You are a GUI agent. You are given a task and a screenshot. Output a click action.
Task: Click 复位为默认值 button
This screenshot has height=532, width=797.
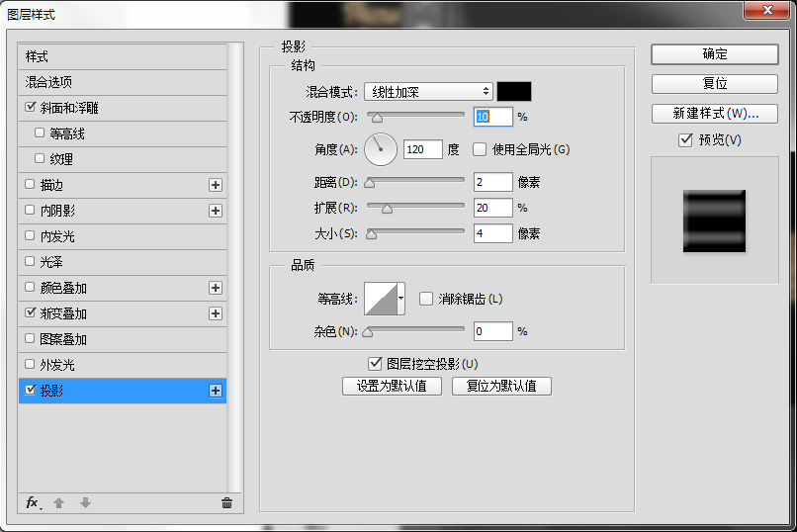(501, 387)
